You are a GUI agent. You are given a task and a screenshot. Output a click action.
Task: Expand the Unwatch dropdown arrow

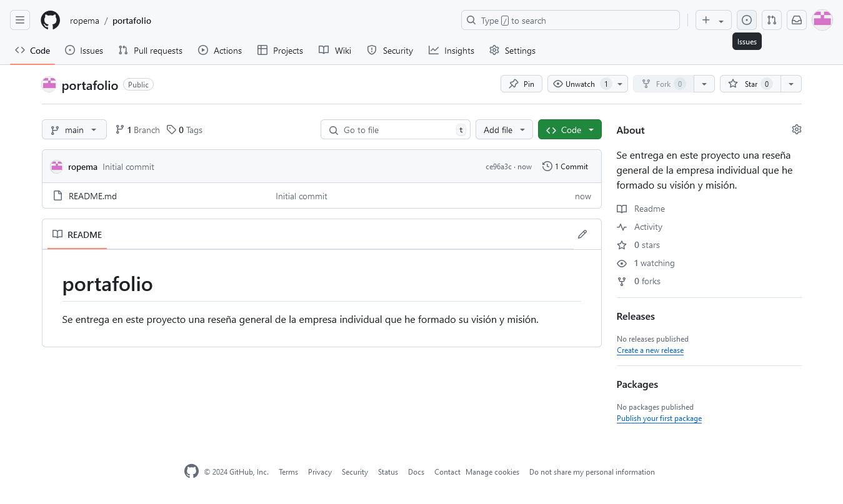620,84
